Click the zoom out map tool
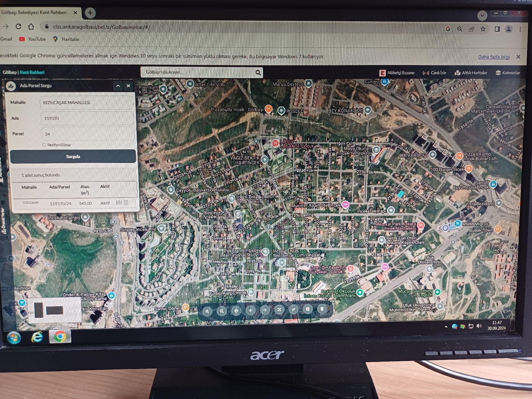The image size is (532, 399). [222, 311]
